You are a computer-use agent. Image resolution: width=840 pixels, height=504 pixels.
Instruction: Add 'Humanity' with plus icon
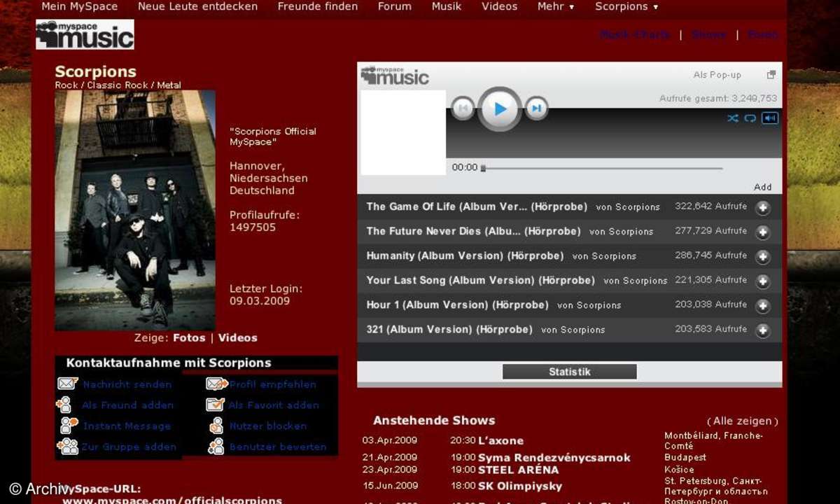pyautogui.click(x=763, y=257)
